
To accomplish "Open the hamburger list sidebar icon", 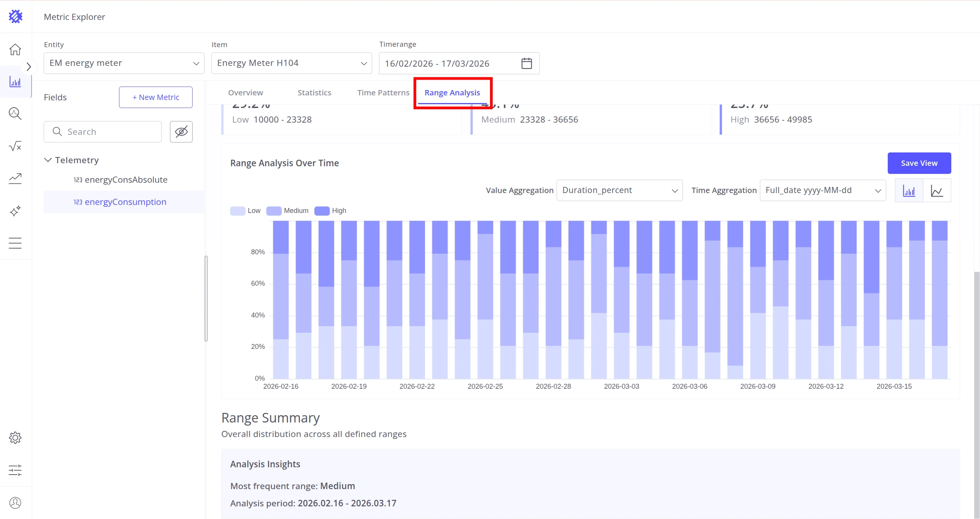I will (15, 243).
